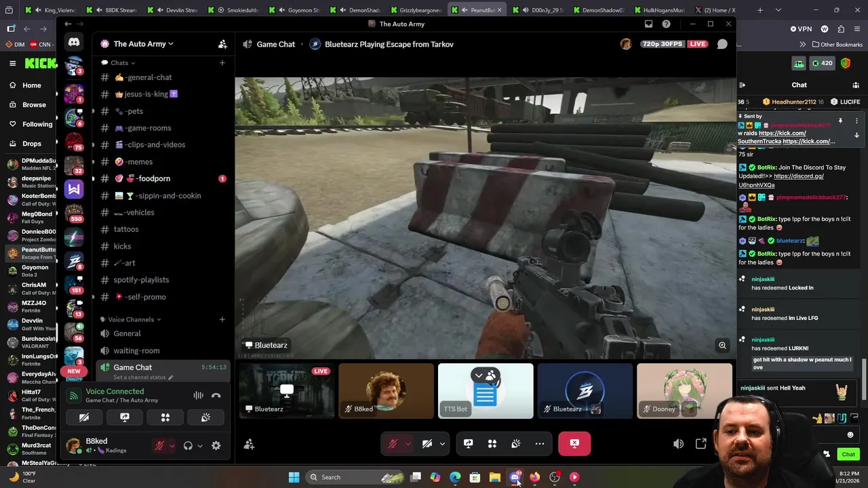Open File Explorer from taskbar
Screen dimensions: 868x488
pyautogui.click(x=495, y=477)
